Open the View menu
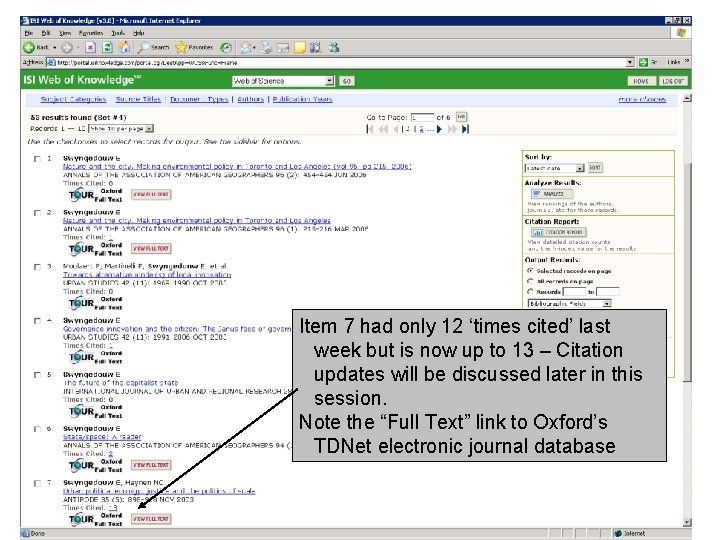The width and height of the screenshot is (720, 540). click(65, 33)
